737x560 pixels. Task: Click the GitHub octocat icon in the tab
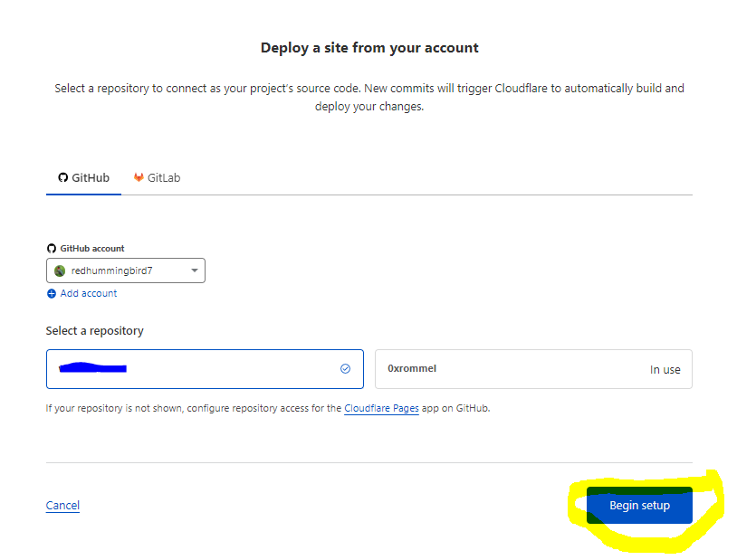62,178
